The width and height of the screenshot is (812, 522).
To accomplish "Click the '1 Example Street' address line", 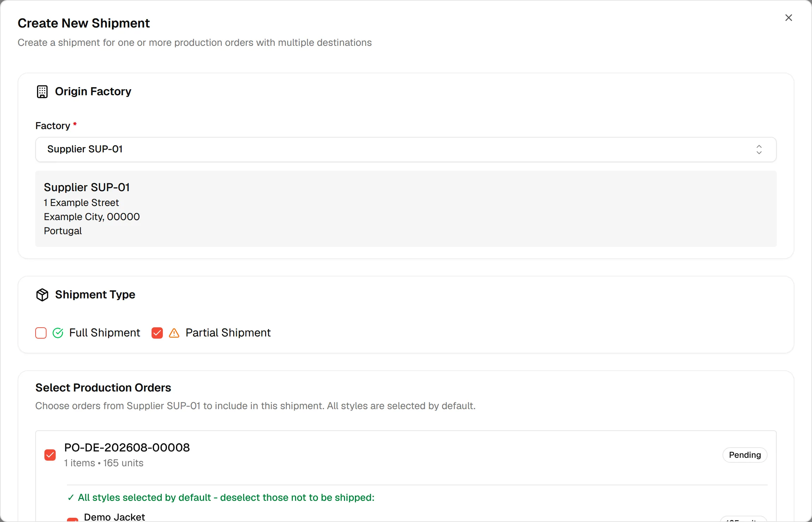I will coord(81,203).
